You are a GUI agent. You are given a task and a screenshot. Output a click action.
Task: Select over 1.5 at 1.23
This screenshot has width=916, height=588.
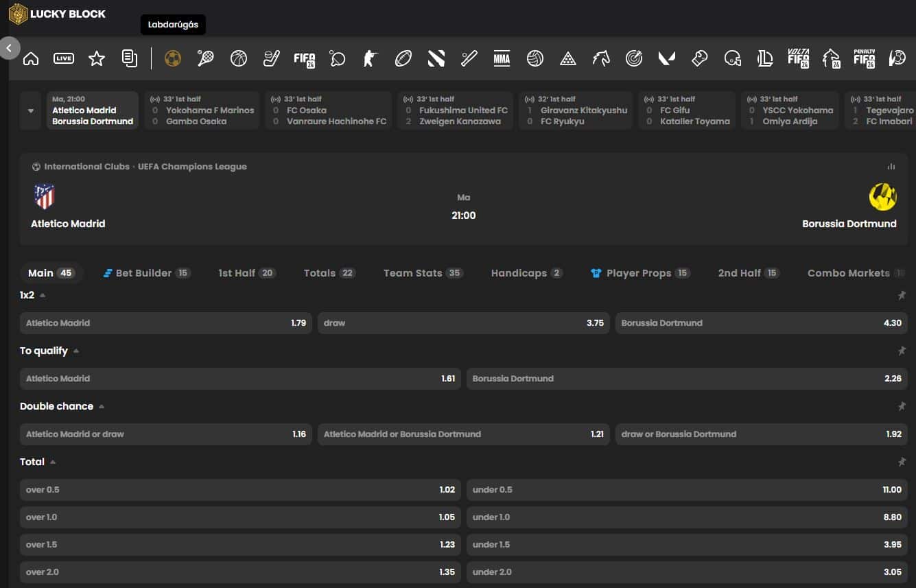pyautogui.click(x=240, y=544)
